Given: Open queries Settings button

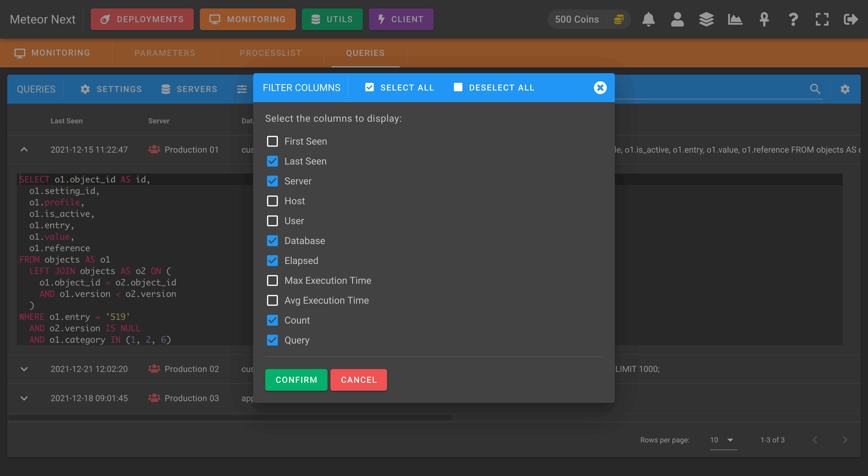Looking at the screenshot, I should 111,89.
